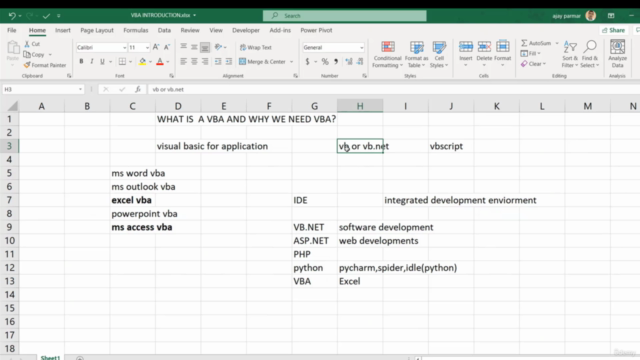The width and height of the screenshot is (640, 360).
Task: Expand Merge & Center dropdown arrow
Action: click(x=291, y=62)
